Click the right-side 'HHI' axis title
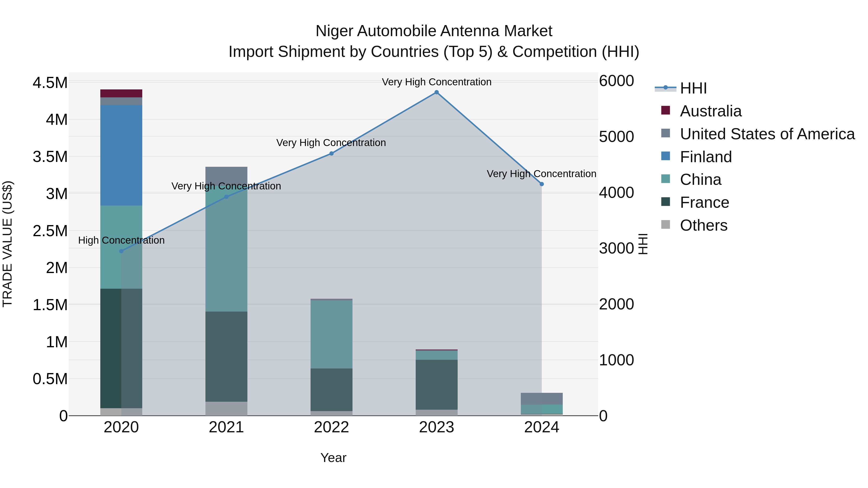Viewport: 868px width, 488px height. 643,244
